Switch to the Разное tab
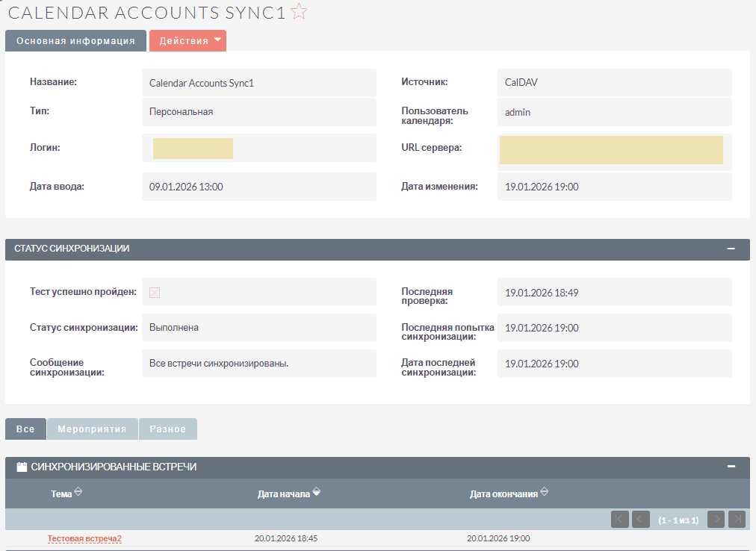The height and width of the screenshot is (551, 756). tap(167, 429)
